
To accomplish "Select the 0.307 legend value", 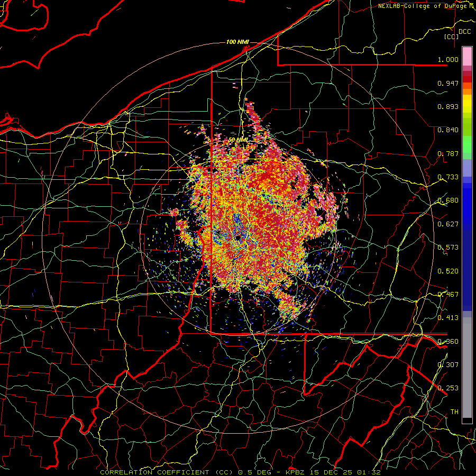I will tap(448, 364).
